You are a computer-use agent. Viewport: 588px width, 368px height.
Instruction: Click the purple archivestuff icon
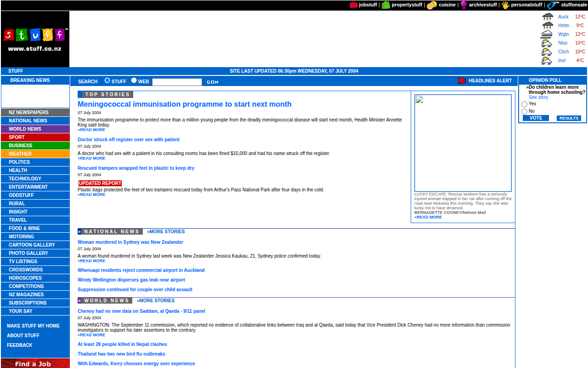(x=464, y=5)
